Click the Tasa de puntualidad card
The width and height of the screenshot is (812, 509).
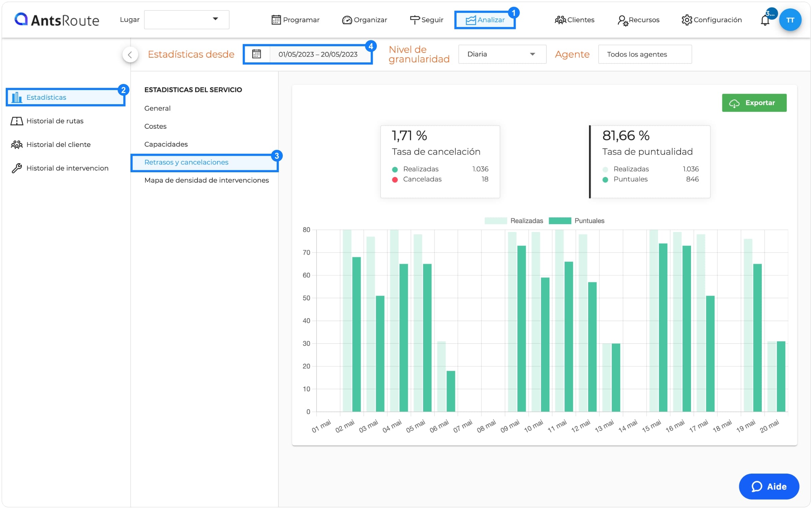650,162
